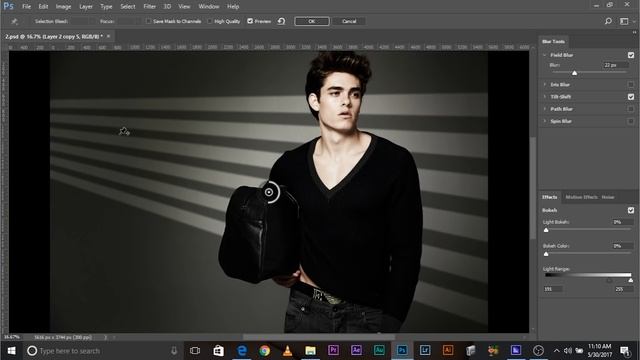
Task: Open Adobe Audition from taskbar
Action: coord(379,350)
